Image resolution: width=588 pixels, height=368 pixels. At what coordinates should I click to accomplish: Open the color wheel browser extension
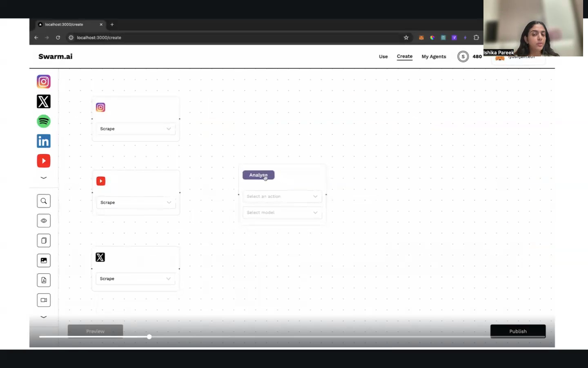(432, 38)
